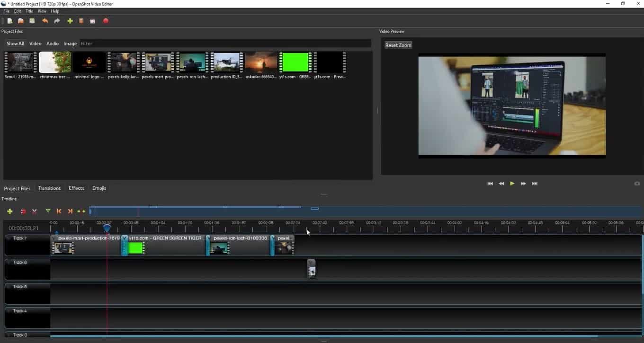Open the Title menu in the menu bar
Screen dimensions: 644x343
pos(29,11)
